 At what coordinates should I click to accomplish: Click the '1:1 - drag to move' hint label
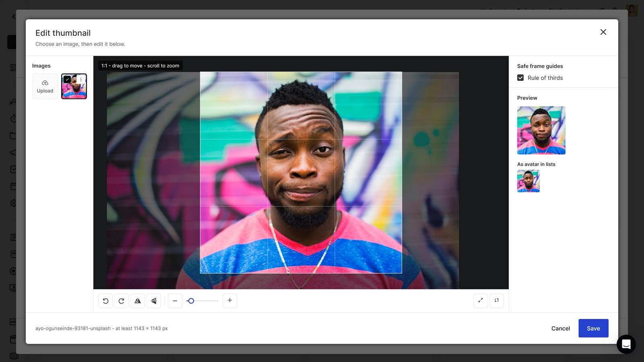(140, 66)
